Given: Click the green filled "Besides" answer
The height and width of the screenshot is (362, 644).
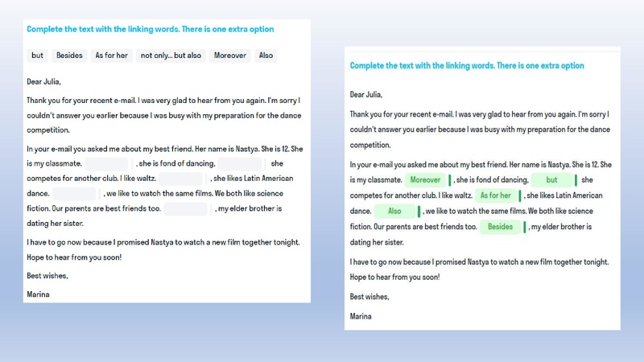Looking at the screenshot, I should tap(500, 227).
